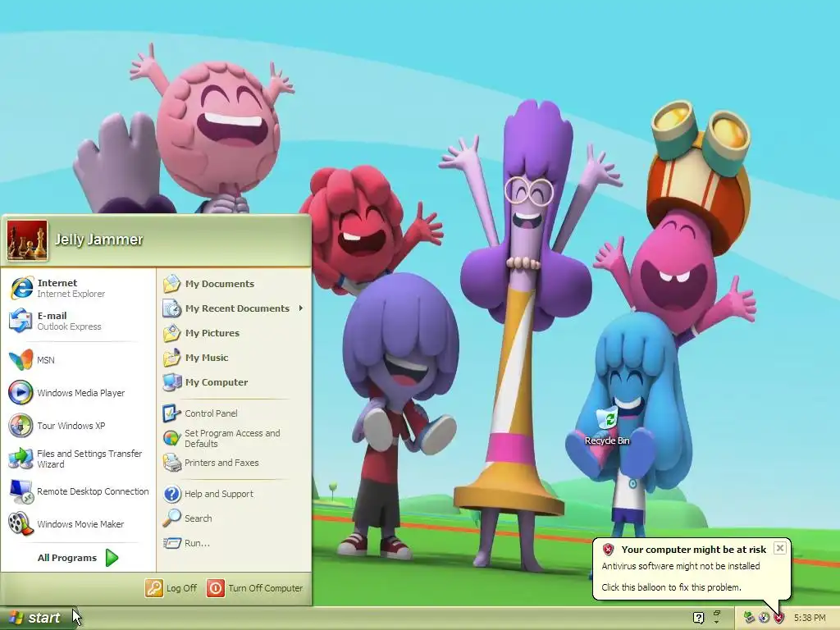Click the Jelly Jammer user name

click(99, 240)
